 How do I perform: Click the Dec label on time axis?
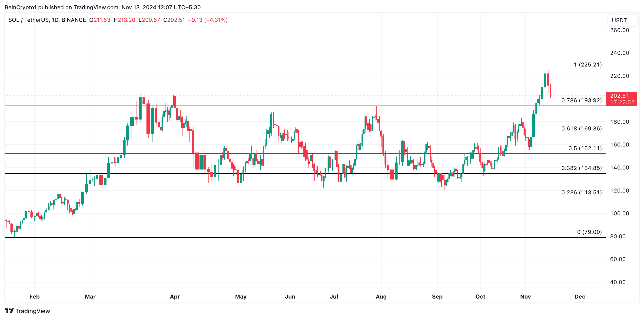coord(580,296)
